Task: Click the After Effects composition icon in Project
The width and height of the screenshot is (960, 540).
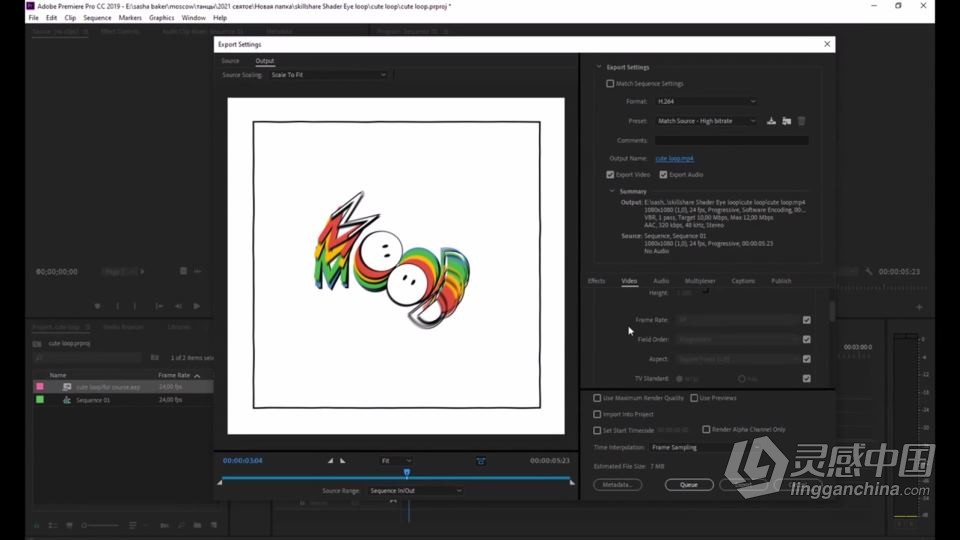Action: (67, 387)
